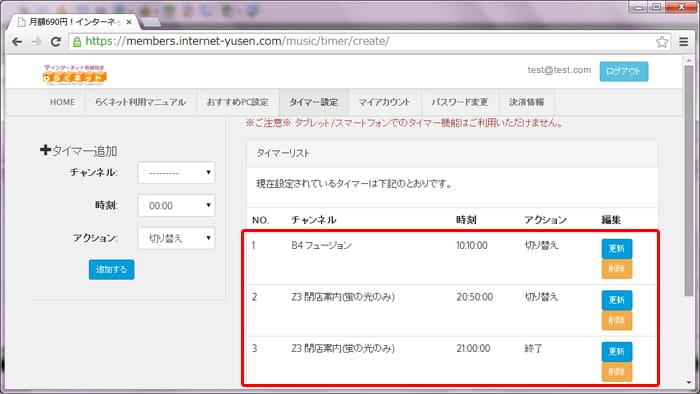Click the タイマー追加 heading

[79, 151]
